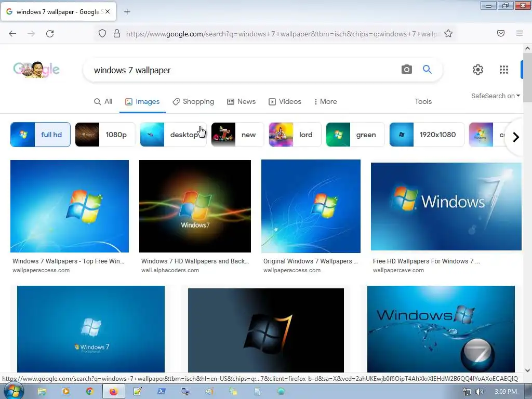
Task: Open the Tools filter options
Action: [x=423, y=101]
